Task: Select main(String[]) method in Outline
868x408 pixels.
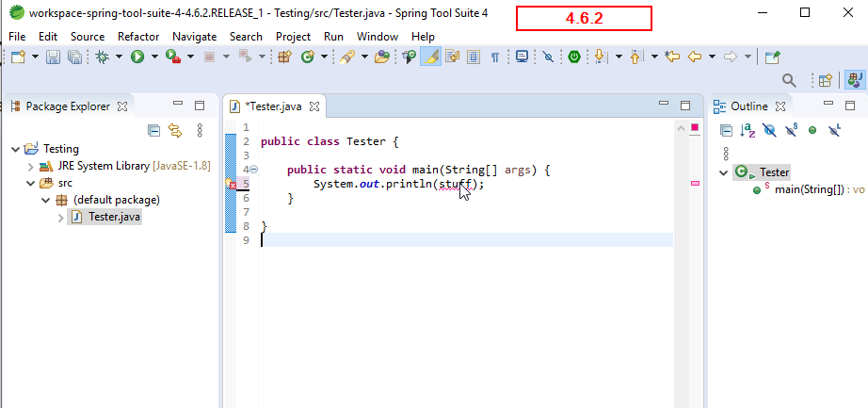Action: [x=809, y=189]
